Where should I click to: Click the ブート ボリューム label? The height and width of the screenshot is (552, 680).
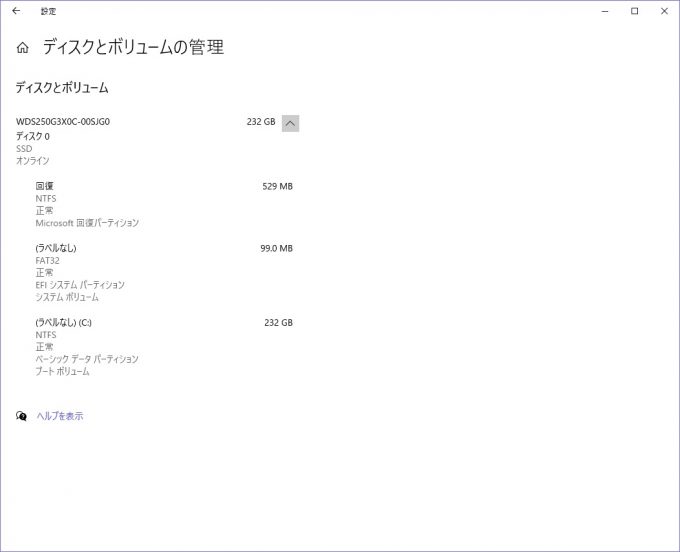[62, 371]
